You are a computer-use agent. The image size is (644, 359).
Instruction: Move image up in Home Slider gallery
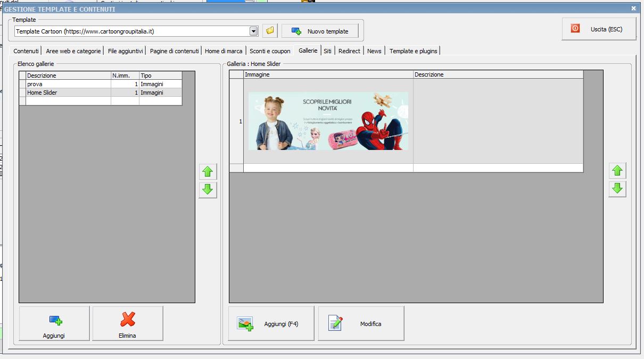click(617, 171)
